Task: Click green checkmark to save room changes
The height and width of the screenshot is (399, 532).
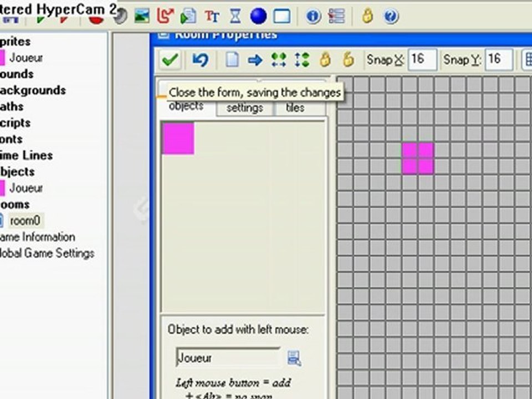Action: point(170,60)
